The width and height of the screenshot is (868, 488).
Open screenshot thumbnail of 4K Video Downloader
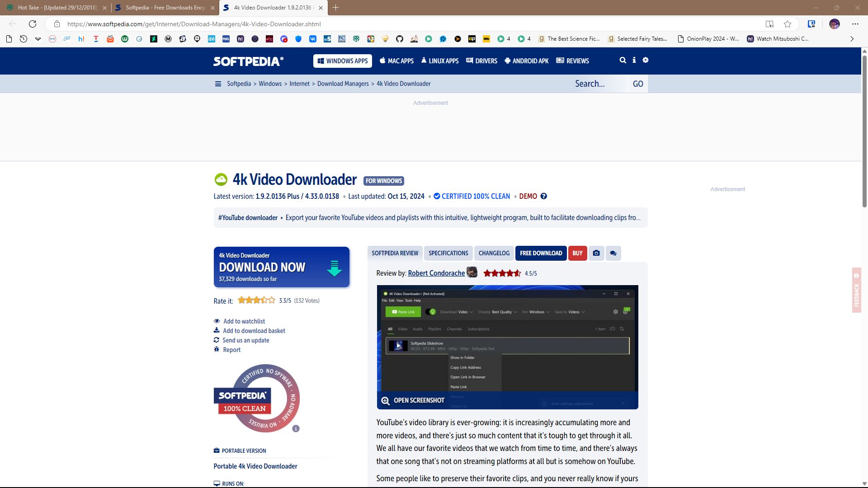pyautogui.click(x=507, y=347)
